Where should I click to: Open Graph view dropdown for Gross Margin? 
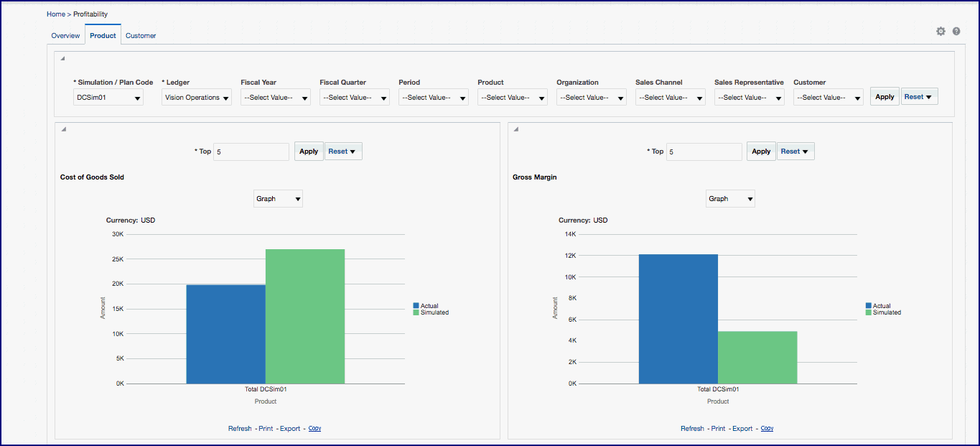click(730, 199)
